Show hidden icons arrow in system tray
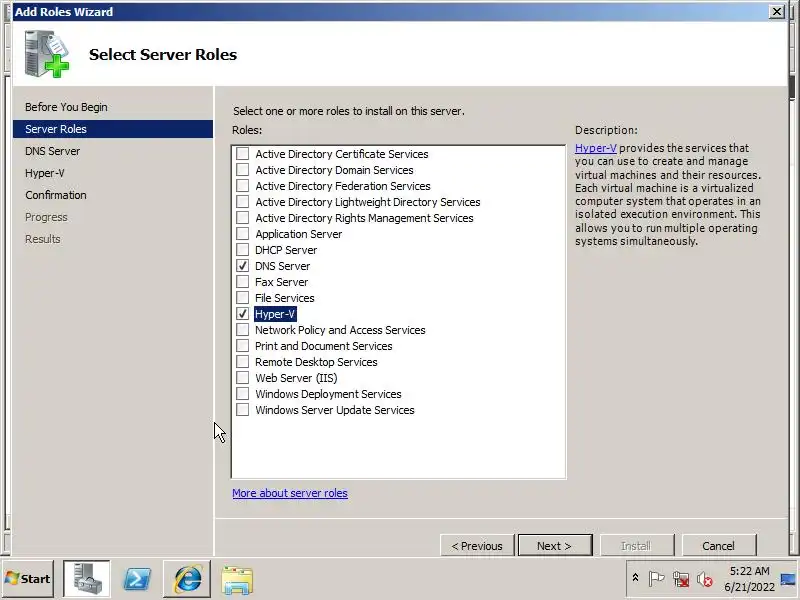 (635, 578)
